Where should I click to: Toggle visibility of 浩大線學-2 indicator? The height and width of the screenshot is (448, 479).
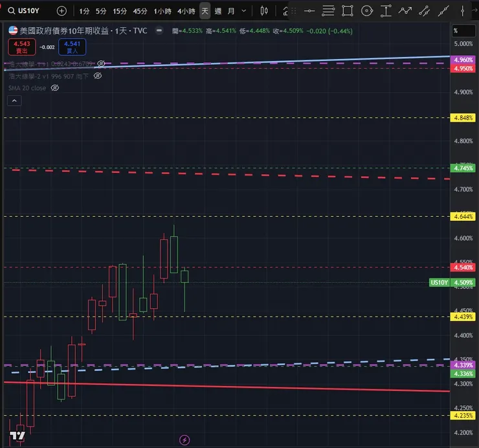pyautogui.click(x=98, y=76)
